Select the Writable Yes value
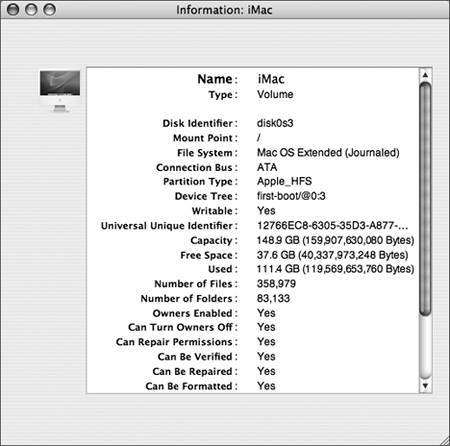Viewport: 450px width, 446px height. pyautogui.click(x=266, y=211)
